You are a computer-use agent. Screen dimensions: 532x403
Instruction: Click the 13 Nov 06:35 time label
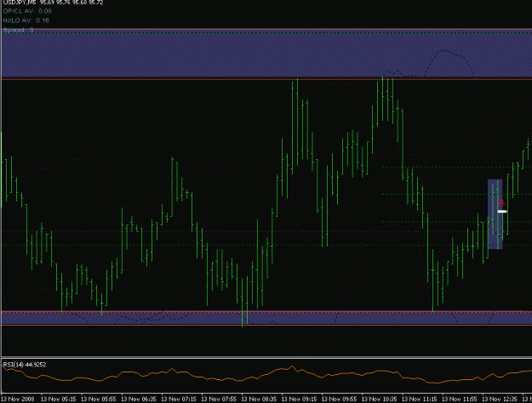tap(139, 399)
